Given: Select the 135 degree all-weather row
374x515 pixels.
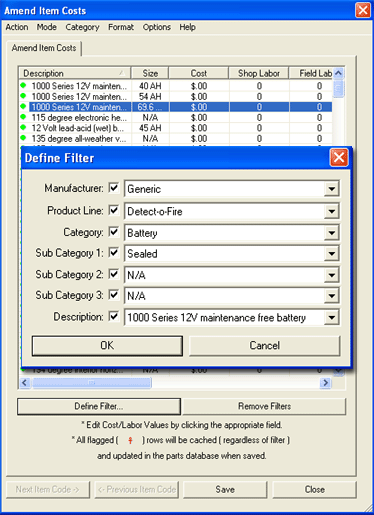Looking at the screenshot, I should 176,139.
